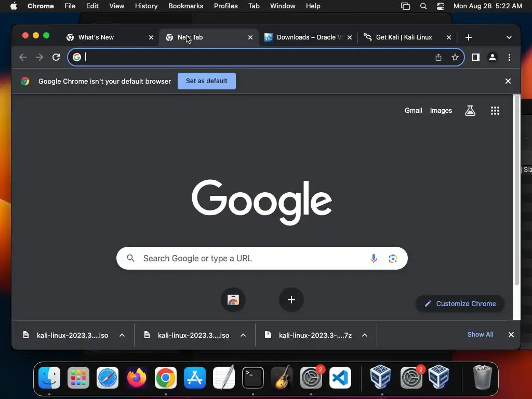Open Spotlight search in the menu bar
532x399 pixels.
pyautogui.click(x=423, y=6)
